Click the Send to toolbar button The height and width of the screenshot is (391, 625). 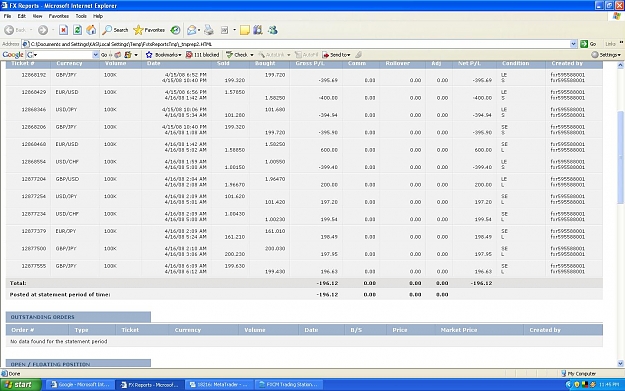click(x=336, y=55)
